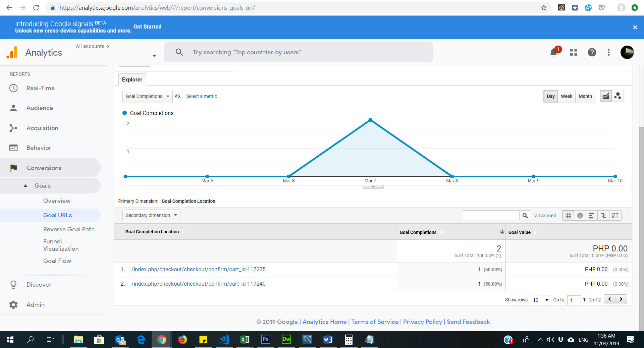Focus the Analytics search box
Viewport: 644px width, 348px height.
(x=299, y=52)
